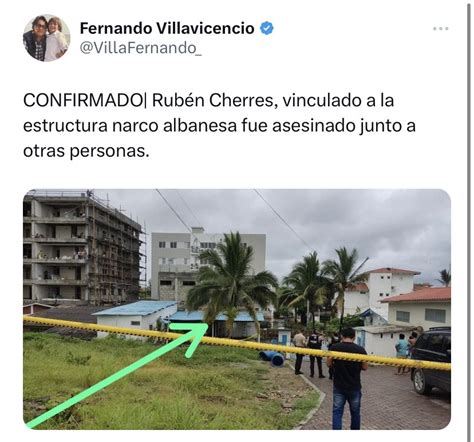This screenshot has height=442, width=474.
Task: Click the man in black shirt in photo
Action: tap(347, 378)
